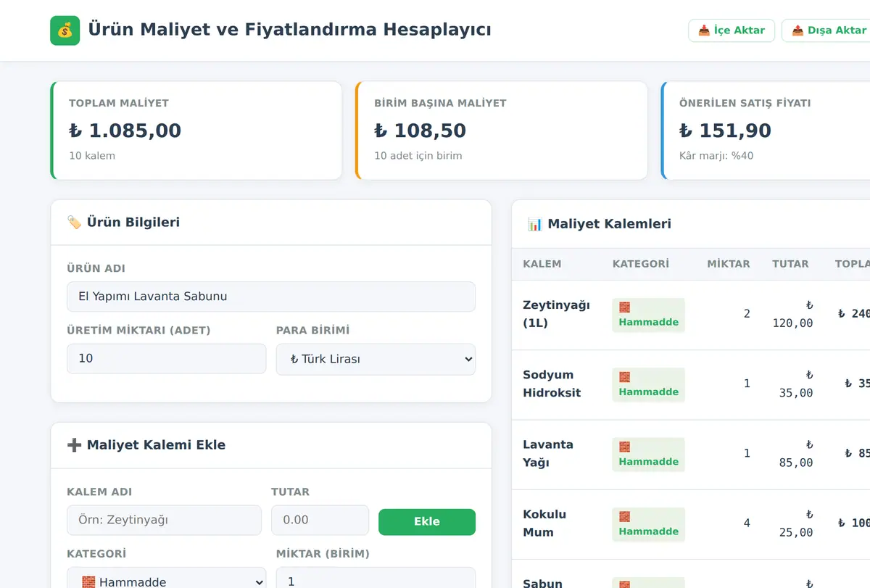The width and height of the screenshot is (870, 588).
Task: Click the Birim Başına Maliyet value ₺ 108,50
Action: [x=420, y=131]
